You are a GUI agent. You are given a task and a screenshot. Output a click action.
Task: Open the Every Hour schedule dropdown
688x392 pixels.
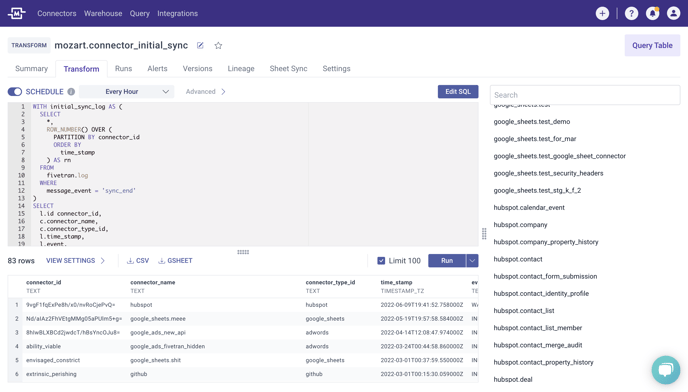[x=126, y=91]
